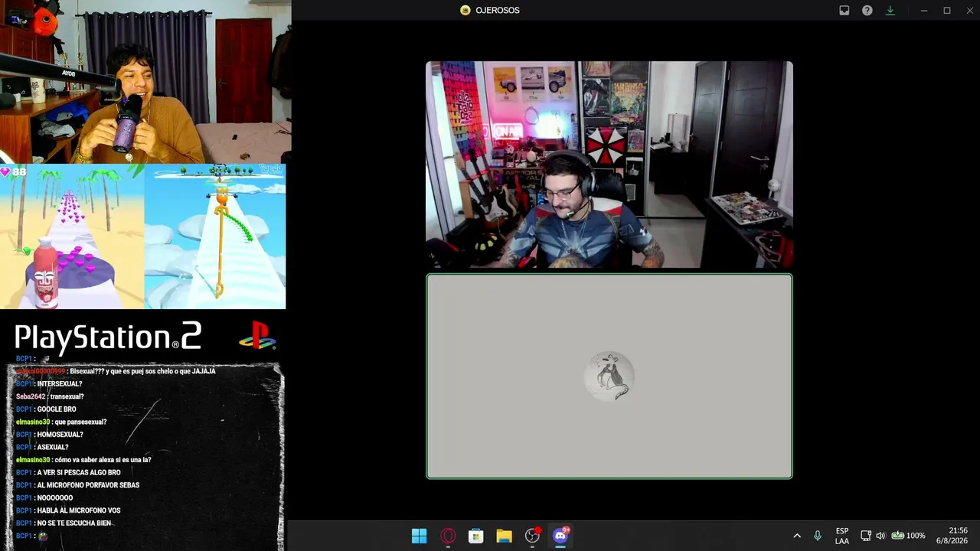Click message "NO SE TE ESCUCHA BIEN"
Image resolution: width=980 pixels, height=551 pixels.
pyautogui.click(x=74, y=523)
